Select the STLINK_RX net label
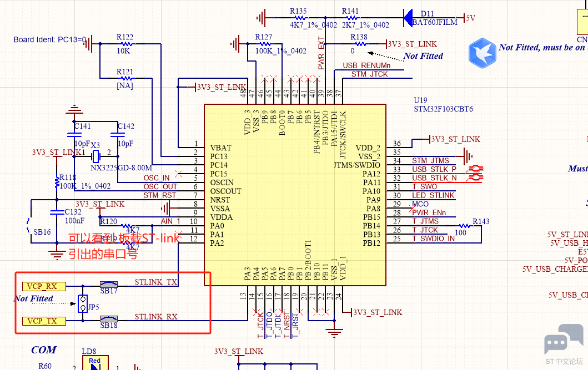The image size is (588, 370). point(156,317)
